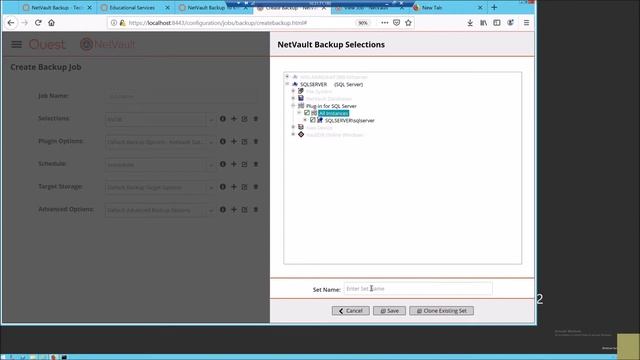This screenshot has width=640, height=360.
Task: Close the New Tab browser tab
Action: (x=480, y=7)
